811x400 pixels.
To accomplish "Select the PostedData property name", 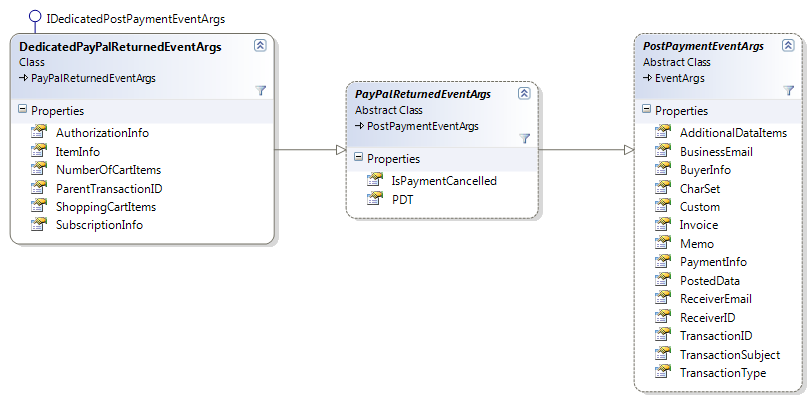I will (x=710, y=281).
